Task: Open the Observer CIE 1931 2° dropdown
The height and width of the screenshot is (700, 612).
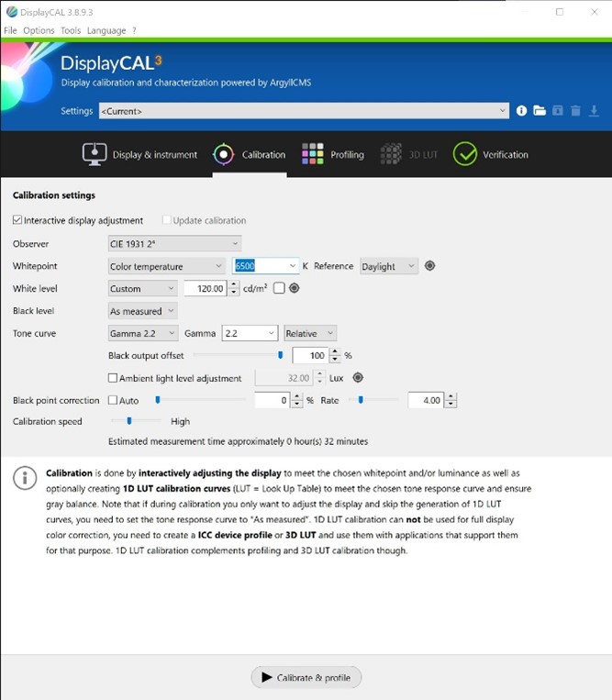Action: pyautogui.click(x=174, y=244)
